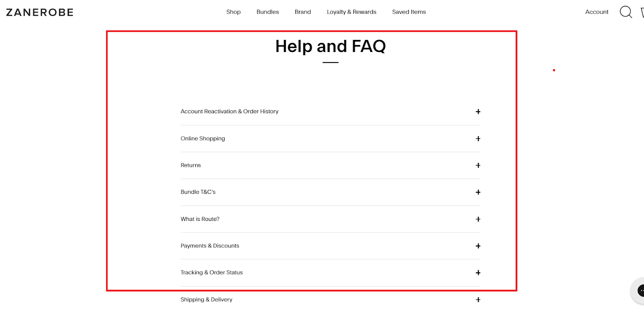Expand Bundle T&C's plus icon

pos(478,192)
